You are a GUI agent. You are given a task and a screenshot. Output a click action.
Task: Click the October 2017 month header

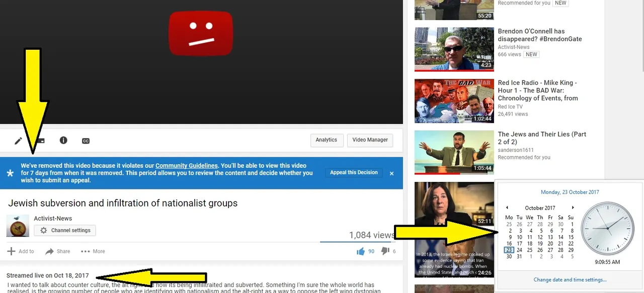tap(540, 208)
